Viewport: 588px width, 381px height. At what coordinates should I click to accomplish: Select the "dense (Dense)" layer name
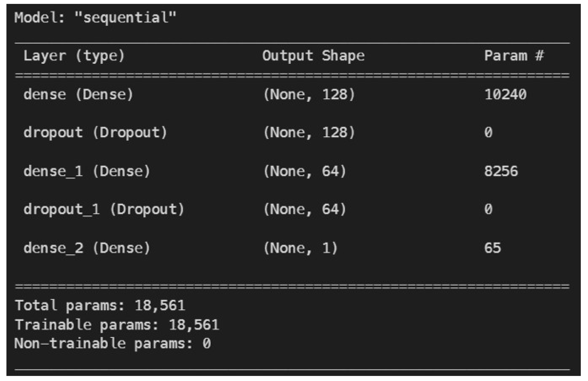pos(78,95)
